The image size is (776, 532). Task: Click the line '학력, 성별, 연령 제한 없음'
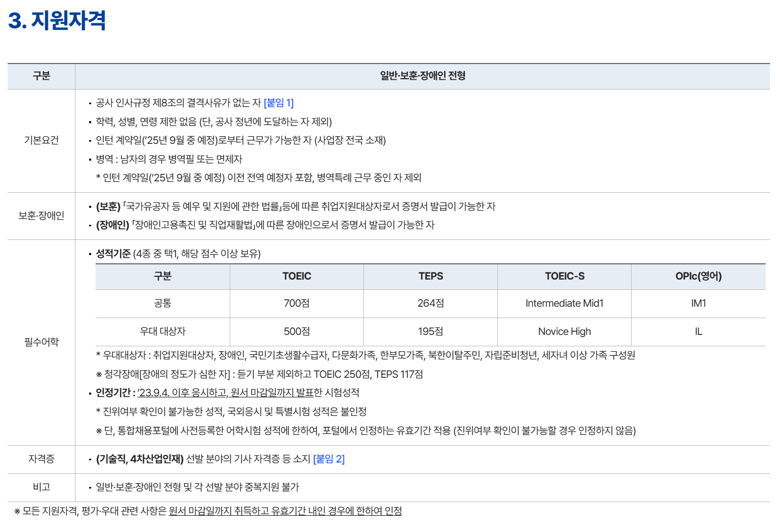[214, 122]
